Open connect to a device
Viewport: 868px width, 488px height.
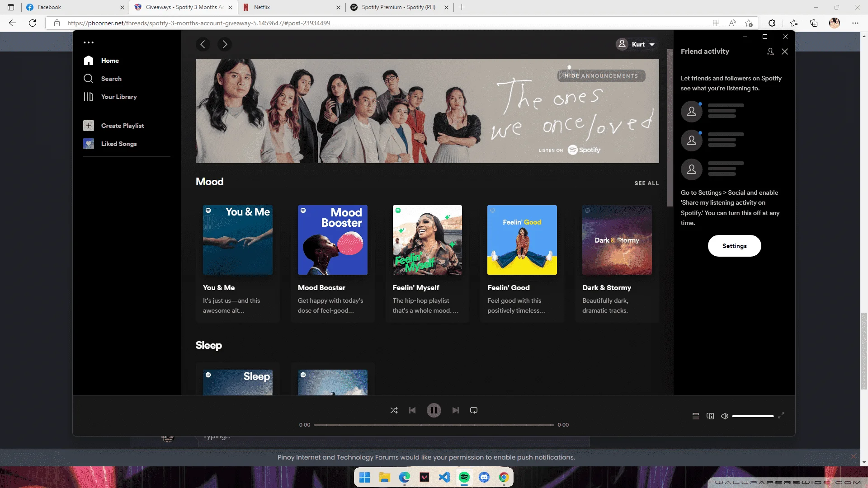pyautogui.click(x=710, y=416)
